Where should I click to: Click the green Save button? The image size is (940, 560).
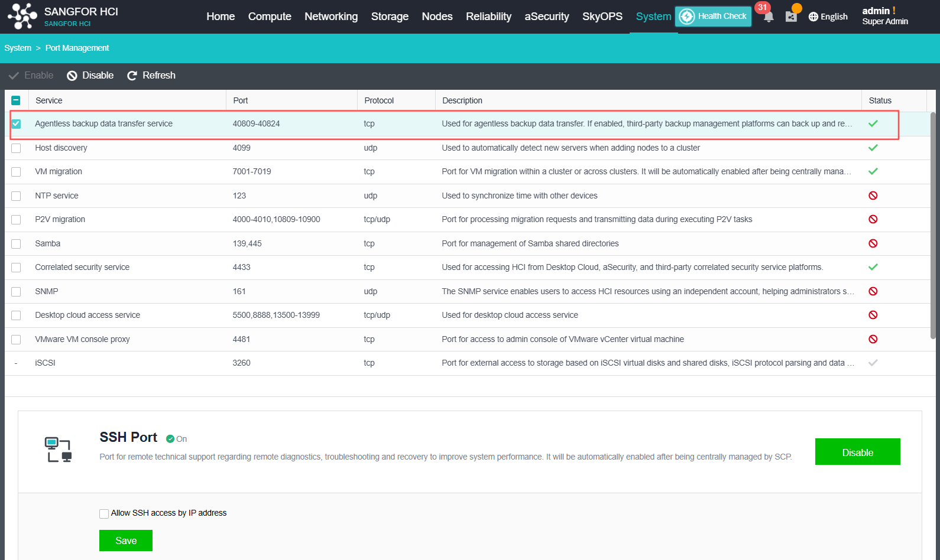(126, 541)
